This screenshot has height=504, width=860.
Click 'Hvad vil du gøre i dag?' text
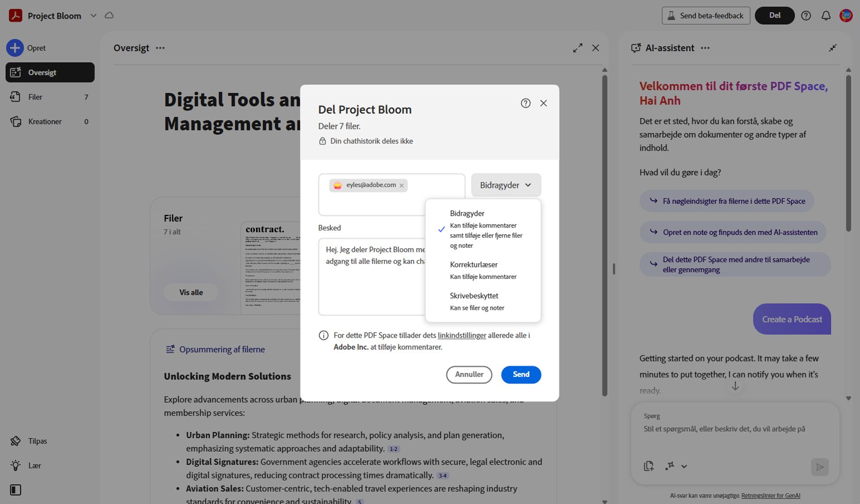(680, 172)
